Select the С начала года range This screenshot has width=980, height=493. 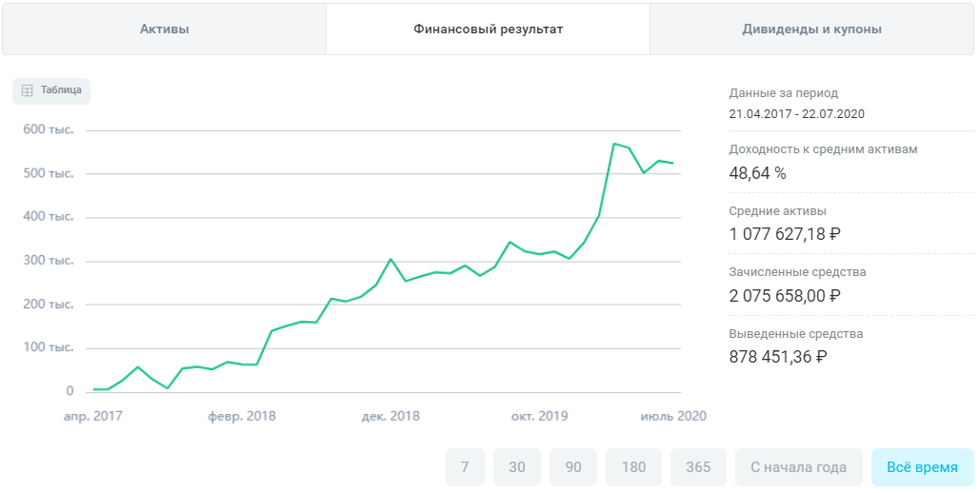pyautogui.click(x=798, y=467)
